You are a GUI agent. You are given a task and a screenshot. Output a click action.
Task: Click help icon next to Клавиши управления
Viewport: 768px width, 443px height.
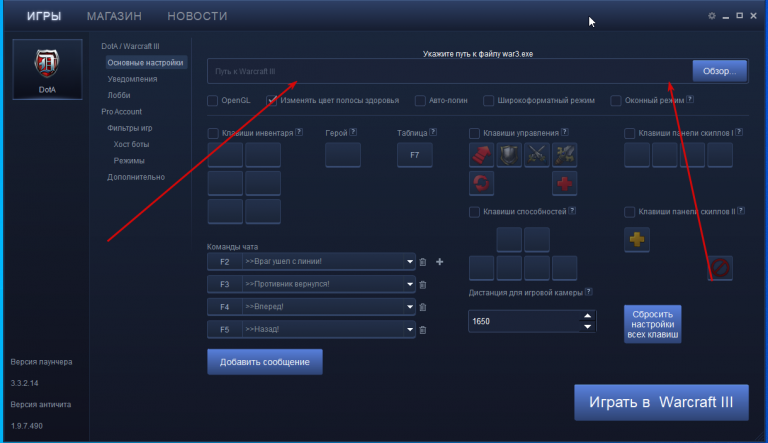[565, 132]
